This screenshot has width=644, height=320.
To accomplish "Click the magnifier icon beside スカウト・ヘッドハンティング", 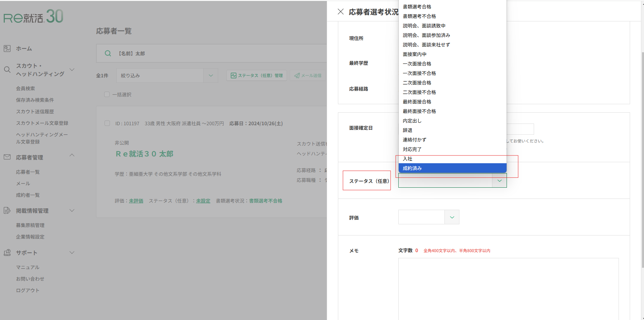I will [7, 70].
